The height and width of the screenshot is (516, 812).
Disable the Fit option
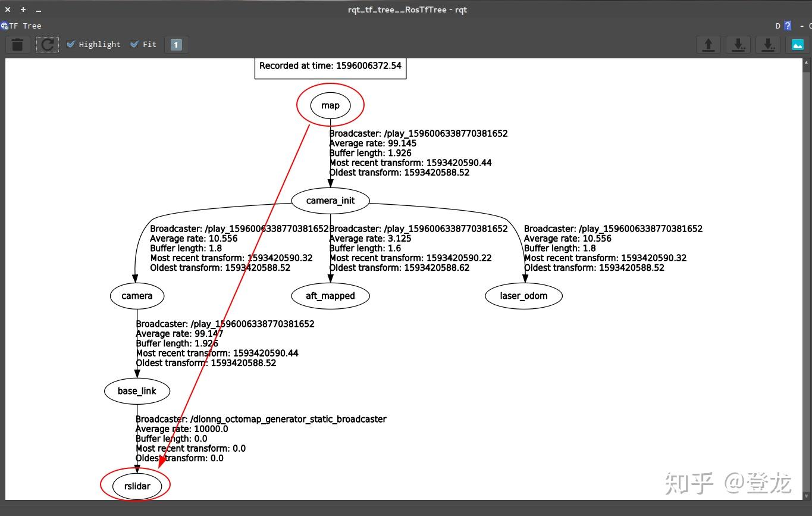134,44
